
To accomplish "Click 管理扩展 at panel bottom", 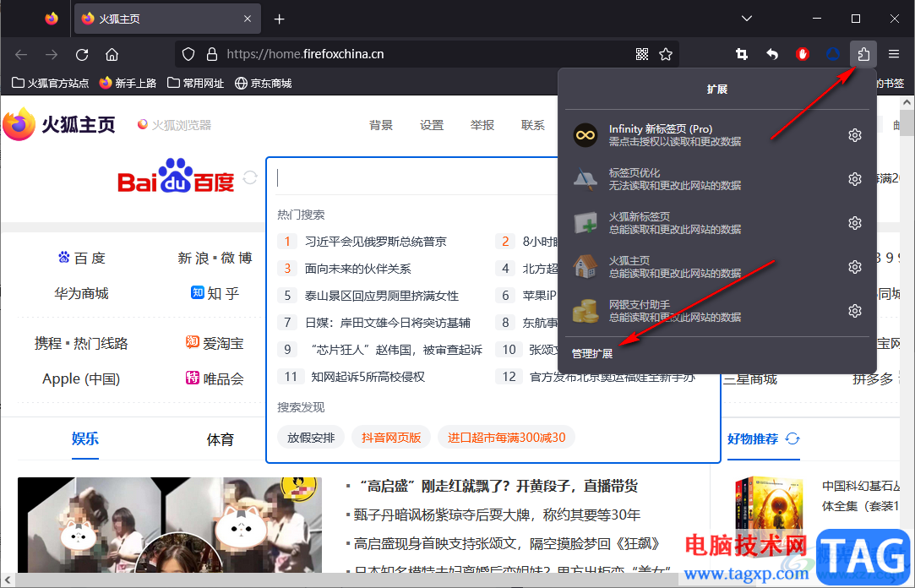I will point(592,353).
